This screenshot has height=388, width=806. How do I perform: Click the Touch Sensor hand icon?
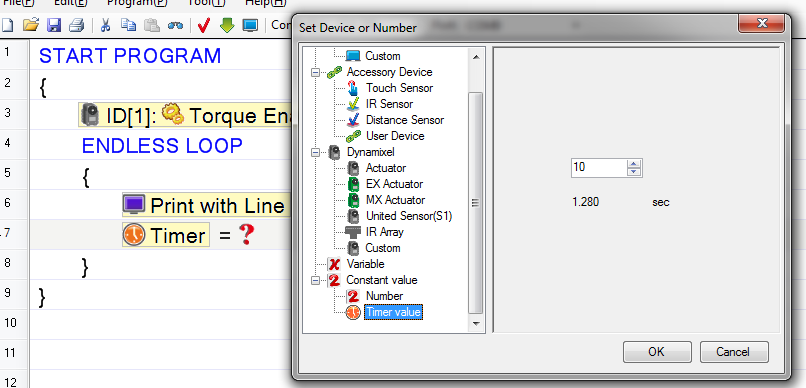click(x=353, y=88)
